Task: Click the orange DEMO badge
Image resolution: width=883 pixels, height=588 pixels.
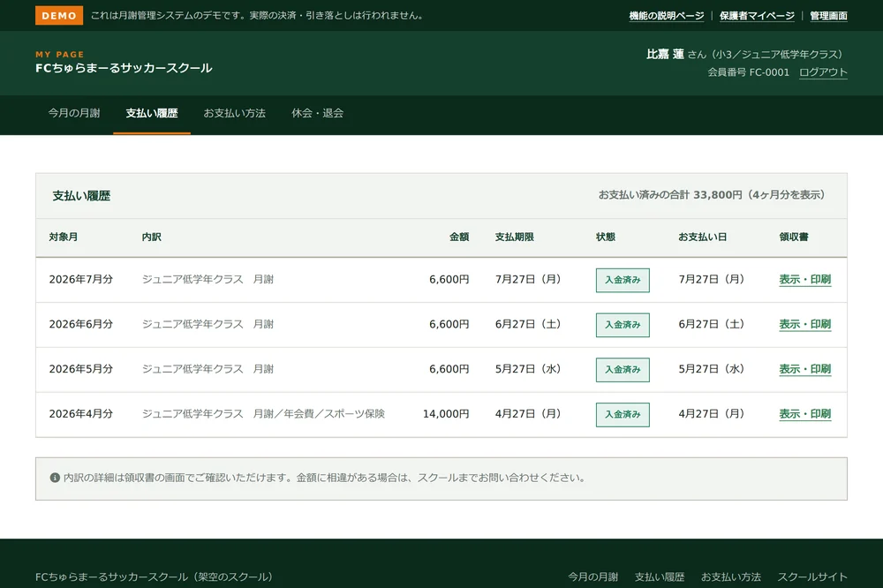Action: 59,16
